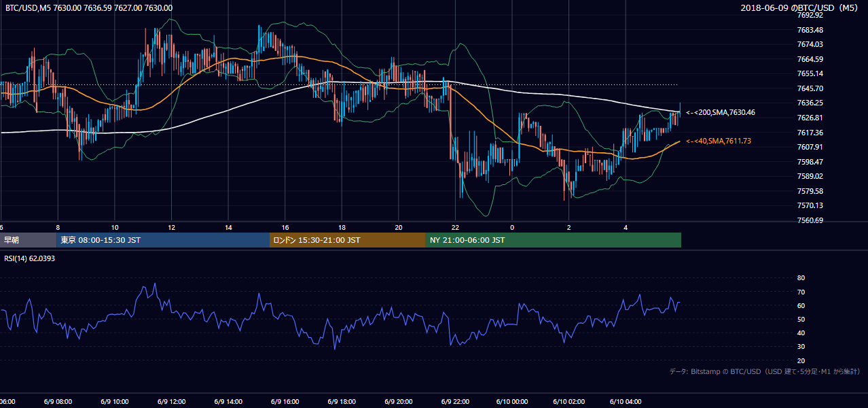This screenshot has width=868, height=408.
Task: Click the 6/9 08:00 date axis label
Action: coord(58,401)
